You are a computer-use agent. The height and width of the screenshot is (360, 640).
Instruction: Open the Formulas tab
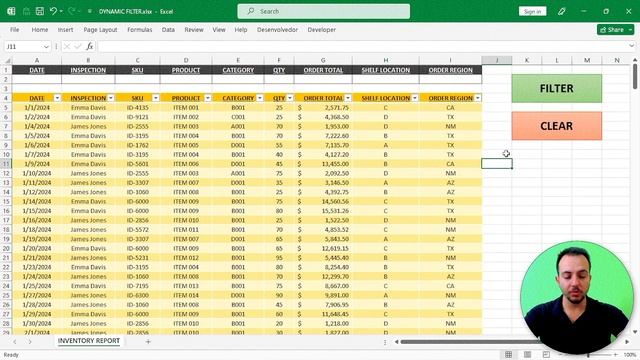(x=140, y=30)
